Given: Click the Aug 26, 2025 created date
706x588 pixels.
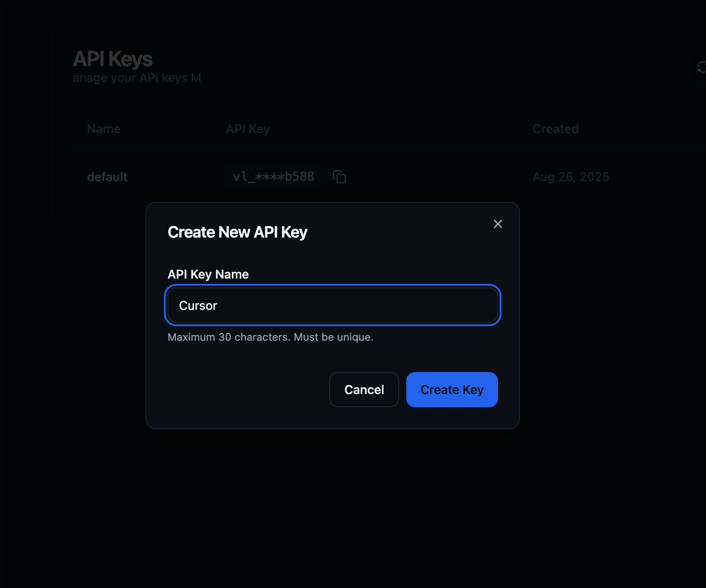Looking at the screenshot, I should point(571,177).
